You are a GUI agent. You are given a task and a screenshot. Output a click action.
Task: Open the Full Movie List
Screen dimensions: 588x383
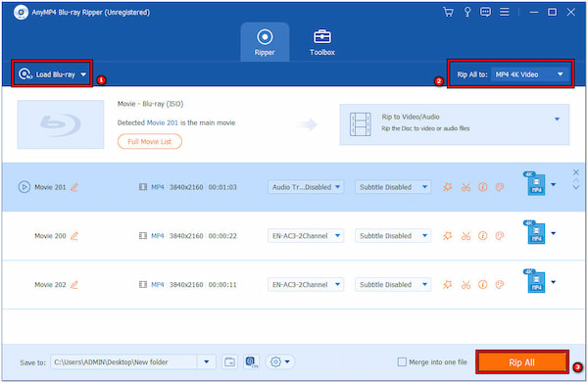pyautogui.click(x=150, y=142)
